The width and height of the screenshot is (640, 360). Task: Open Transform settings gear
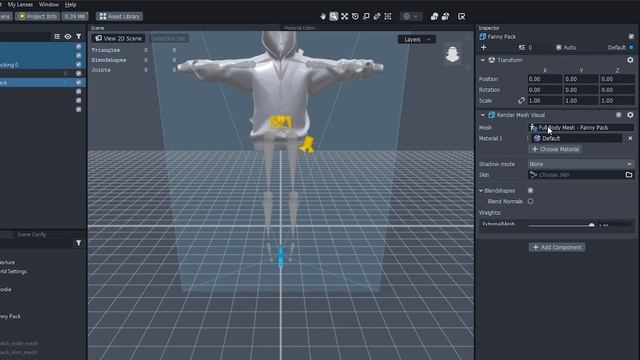coord(630,60)
